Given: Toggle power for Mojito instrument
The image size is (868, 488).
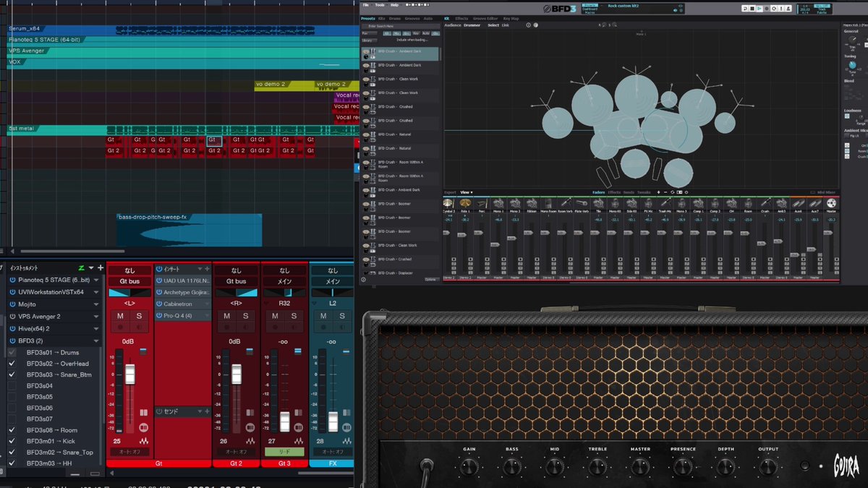Looking at the screenshot, I should 12,304.
